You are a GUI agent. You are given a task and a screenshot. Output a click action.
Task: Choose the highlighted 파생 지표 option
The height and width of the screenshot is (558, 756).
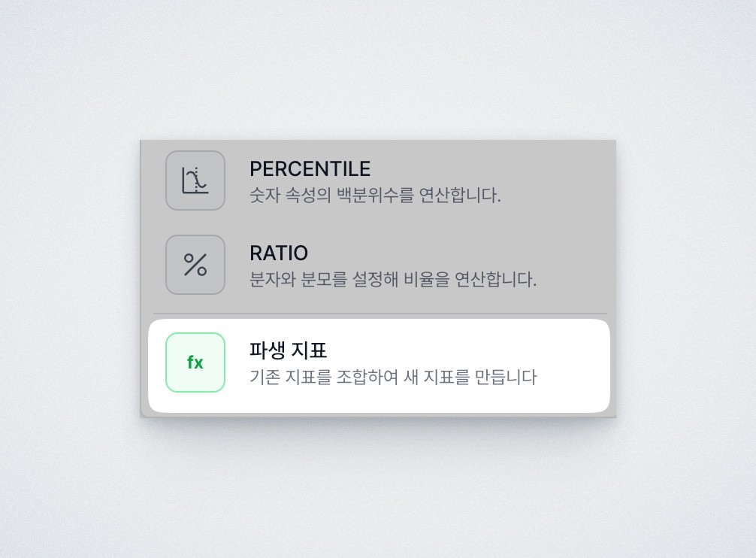[x=376, y=363]
